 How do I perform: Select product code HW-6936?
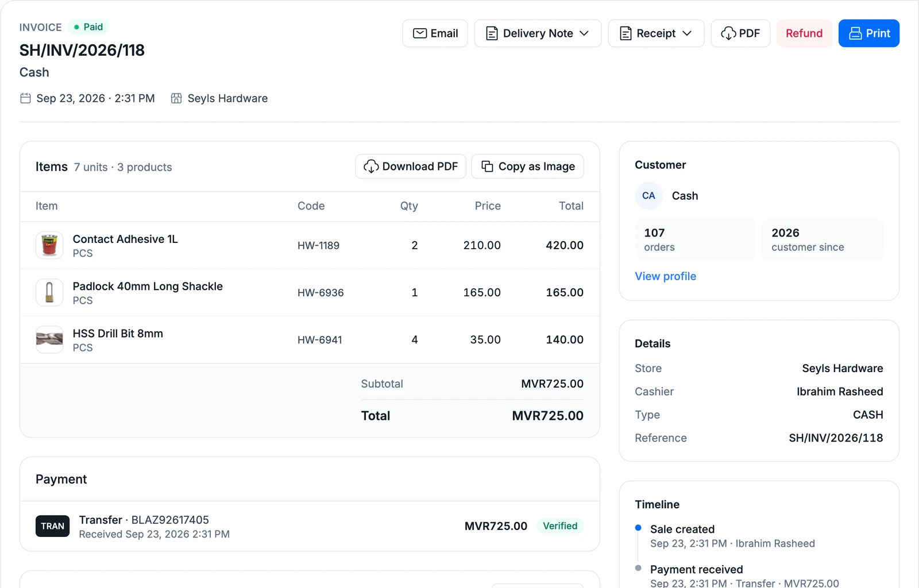tap(321, 292)
